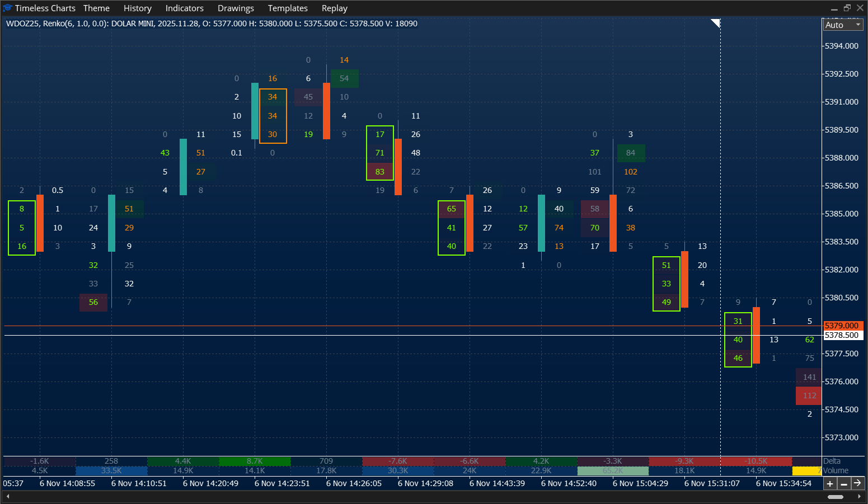Open the Auto price scale dropdown
Image resolution: width=868 pixels, height=504 pixels.
(842, 25)
